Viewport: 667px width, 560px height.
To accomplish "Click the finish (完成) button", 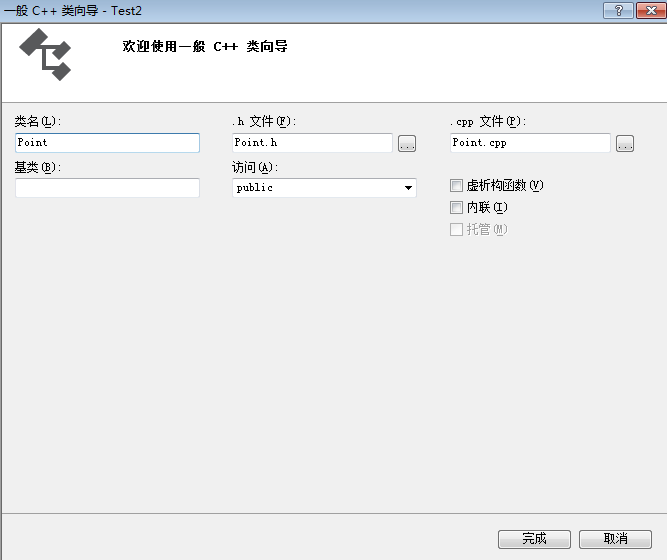I will point(534,539).
